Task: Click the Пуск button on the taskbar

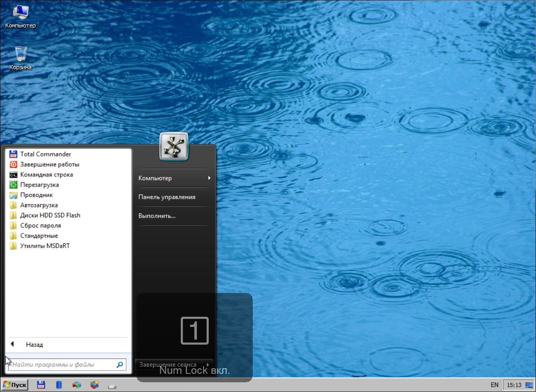Action: pos(15,385)
